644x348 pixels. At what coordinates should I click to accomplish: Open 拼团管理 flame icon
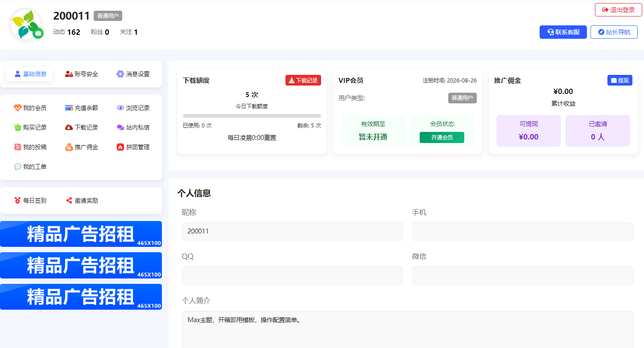pos(120,147)
